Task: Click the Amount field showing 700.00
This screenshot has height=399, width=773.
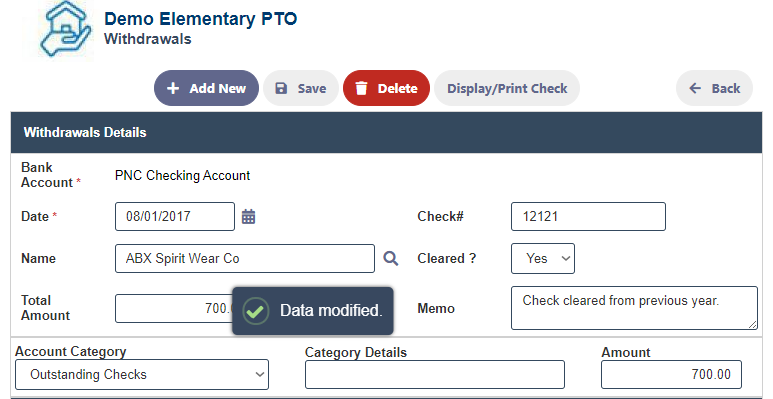Action: tap(671, 374)
